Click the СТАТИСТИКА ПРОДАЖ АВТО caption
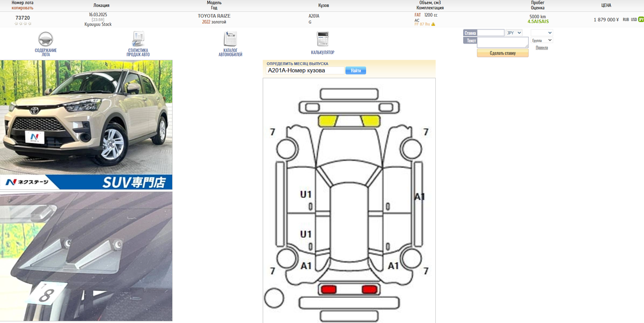644x323 pixels. click(138, 53)
